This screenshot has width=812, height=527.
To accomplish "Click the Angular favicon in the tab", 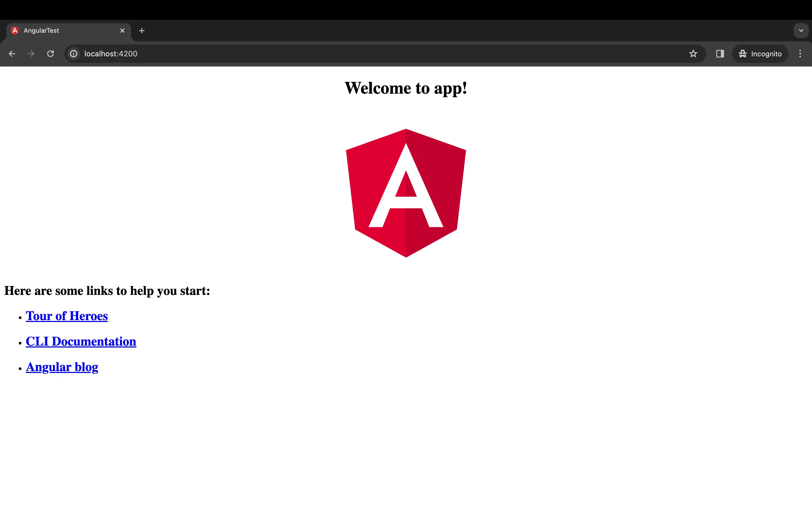I will (x=15, y=31).
